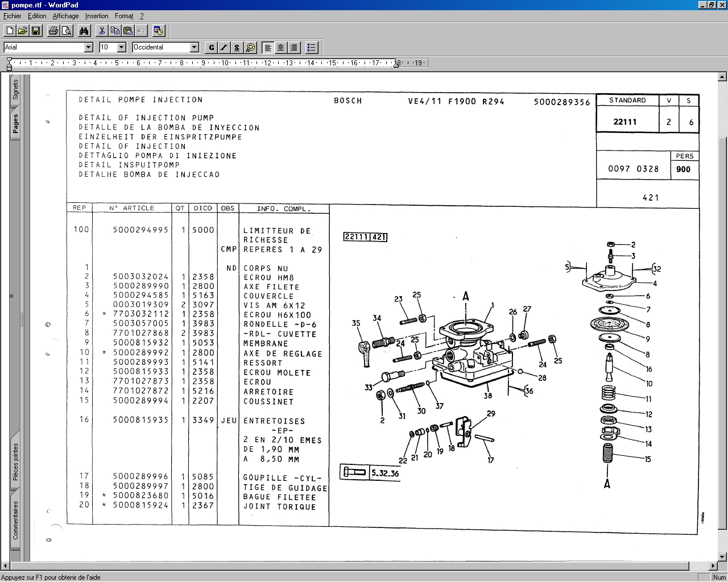Save the document using the floppy disk icon
Image resolution: width=728 pixels, height=582 pixels.
35,31
